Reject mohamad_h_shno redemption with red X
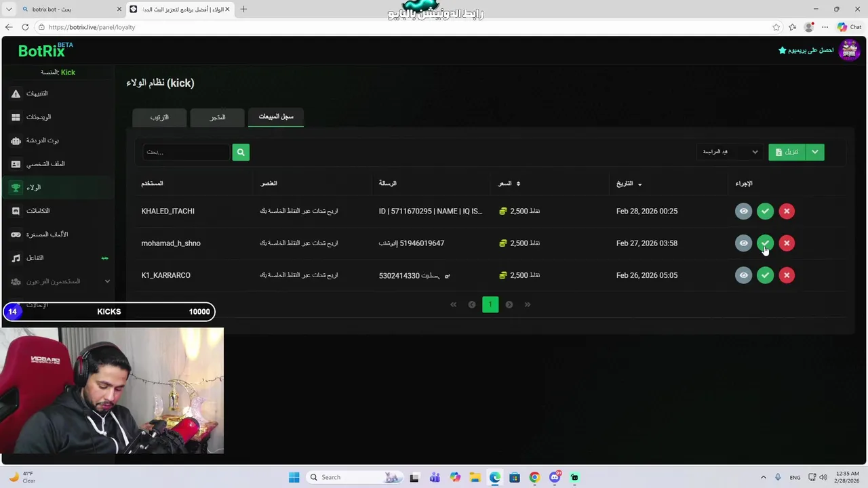Viewport: 868px width, 488px height. [x=787, y=243]
